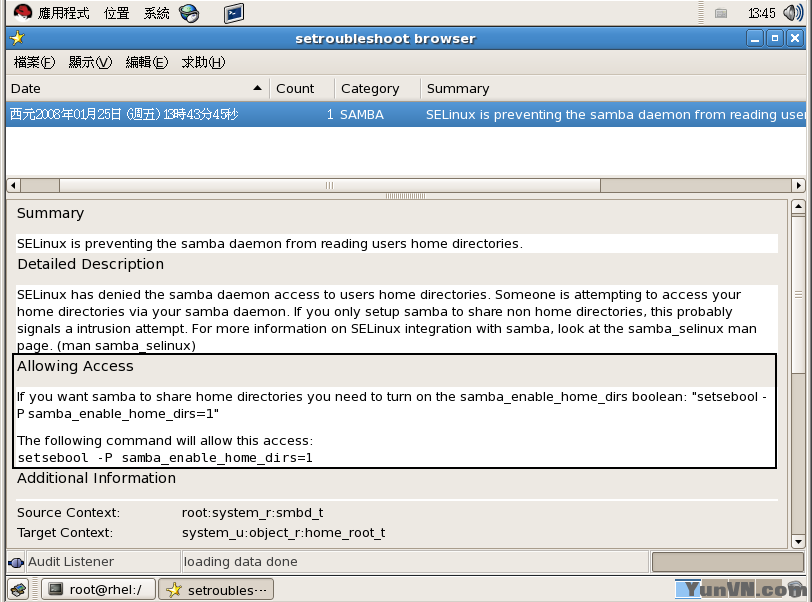Click the show desktop icon in taskbar
Viewport: 812px width, 602px height.
click(18, 590)
